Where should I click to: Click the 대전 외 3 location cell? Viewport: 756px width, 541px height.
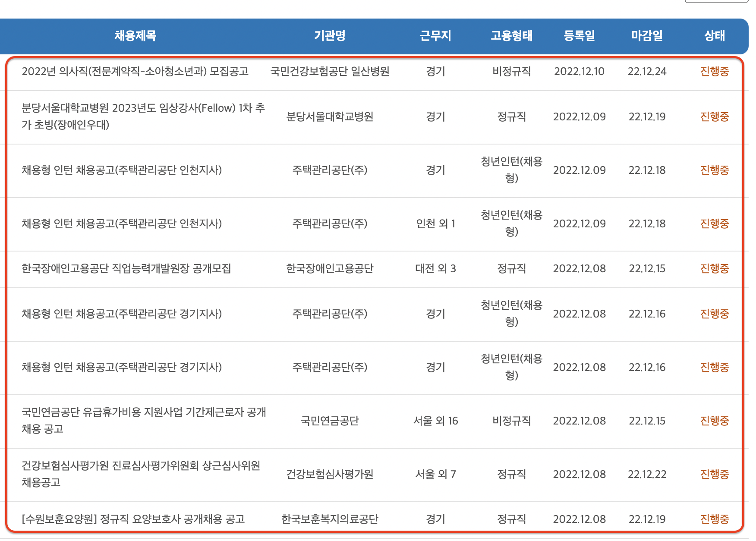click(x=435, y=268)
